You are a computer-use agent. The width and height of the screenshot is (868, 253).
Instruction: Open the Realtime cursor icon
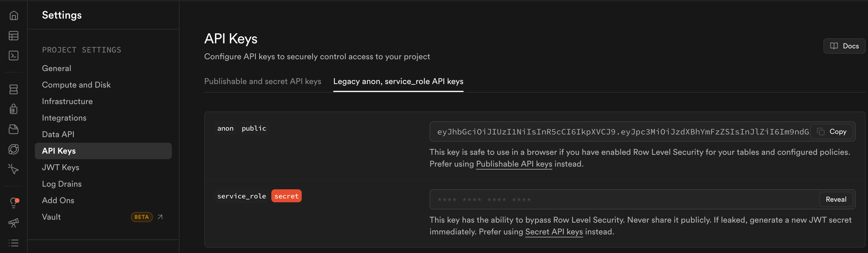pos(14,169)
